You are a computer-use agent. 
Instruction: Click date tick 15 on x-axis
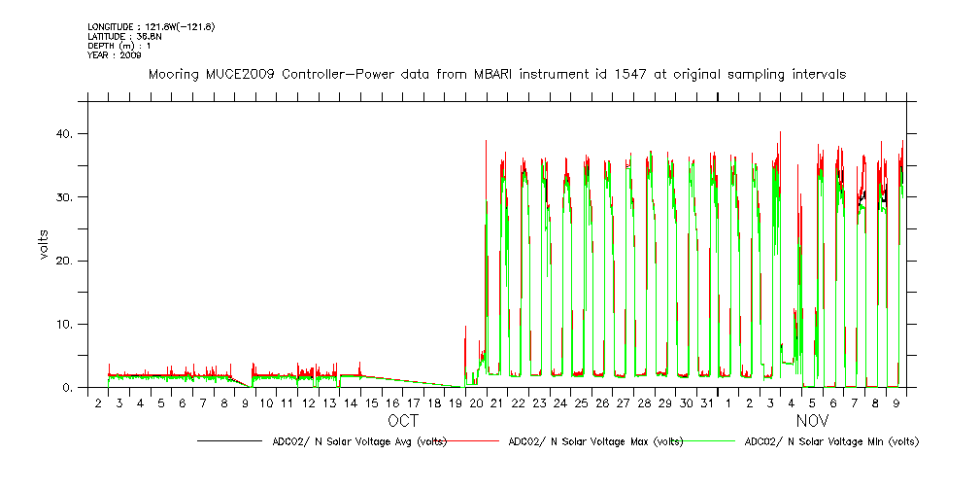tap(371, 402)
